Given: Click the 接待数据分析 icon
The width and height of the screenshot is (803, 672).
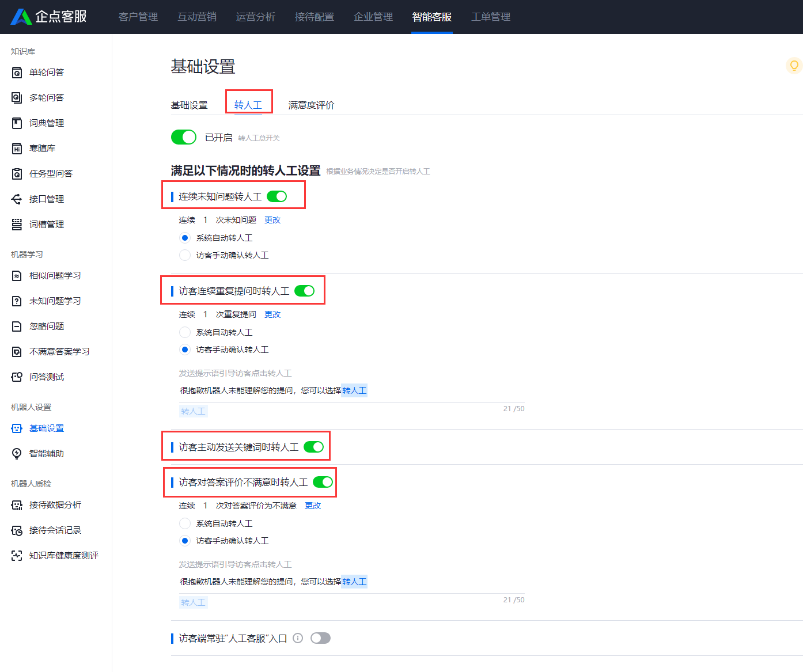Looking at the screenshot, I should (17, 505).
